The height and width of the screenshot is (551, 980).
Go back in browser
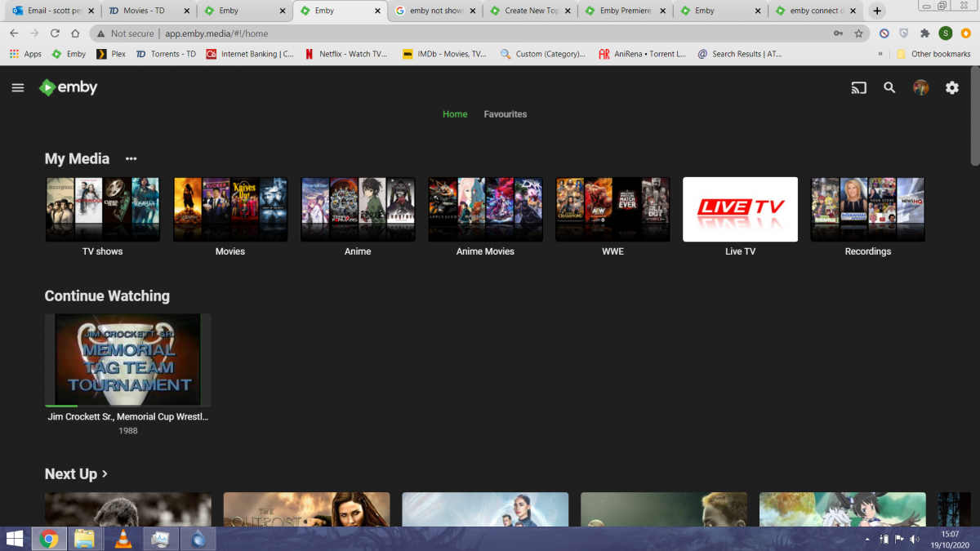point(14,33)
